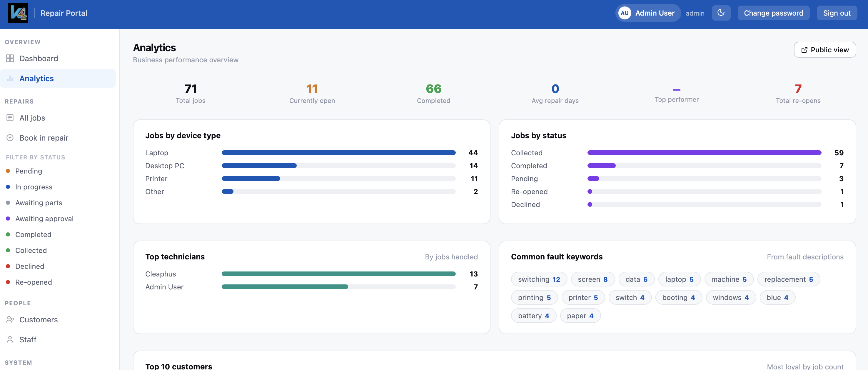This screenshot has height=370, width=868.
Task: Sign out of the portal
Action: point(837,13)
